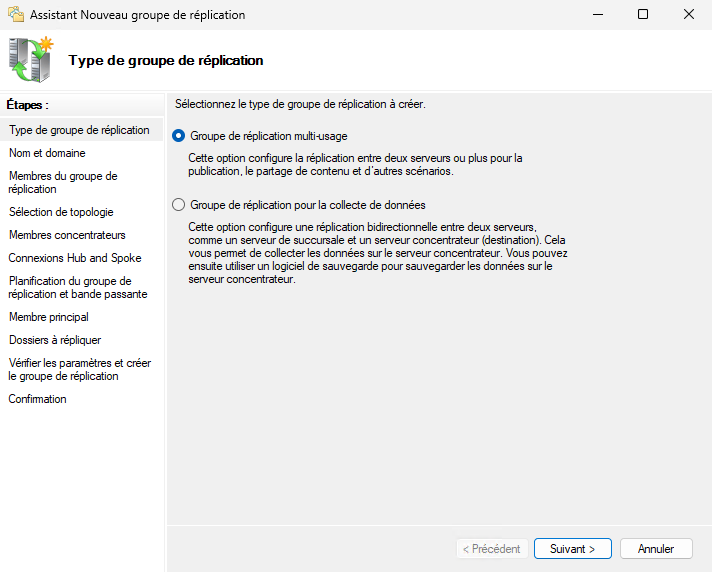Viewport: 712px width, 572px height.
Task: Select multi-usage replication group radio button
Action: 178,136
